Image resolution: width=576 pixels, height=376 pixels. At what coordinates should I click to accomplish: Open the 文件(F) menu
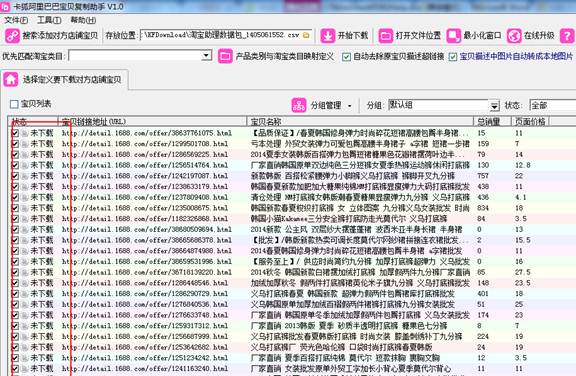pos(16,20)
